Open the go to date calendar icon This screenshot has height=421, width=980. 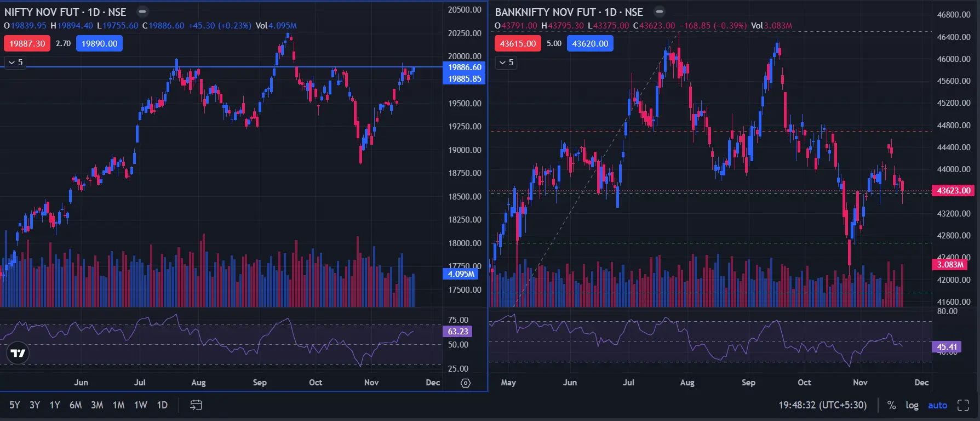coord(196,405)
